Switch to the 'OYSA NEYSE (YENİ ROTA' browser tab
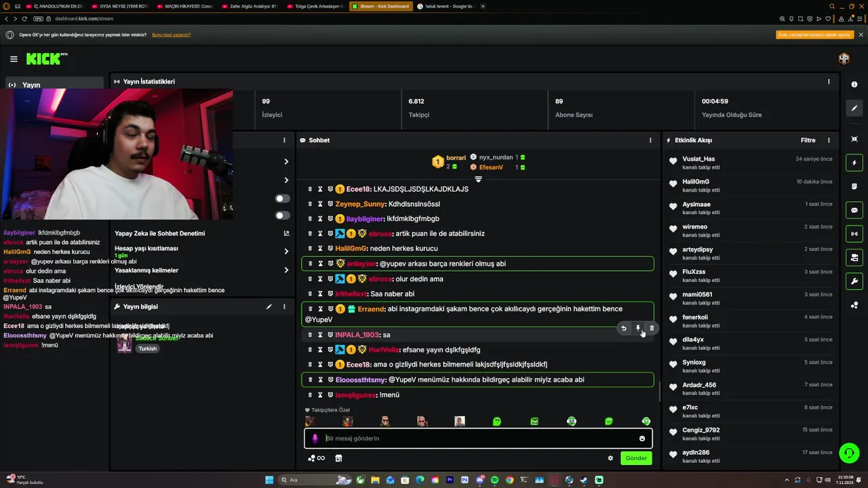The image size is (868, 488). (121, 6)
